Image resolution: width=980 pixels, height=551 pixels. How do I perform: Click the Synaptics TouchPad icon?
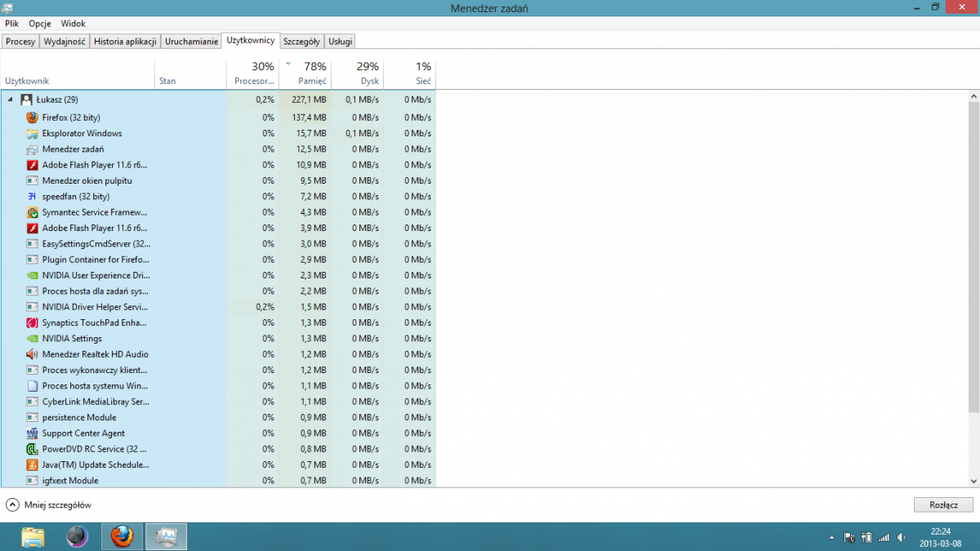(32, 323)
